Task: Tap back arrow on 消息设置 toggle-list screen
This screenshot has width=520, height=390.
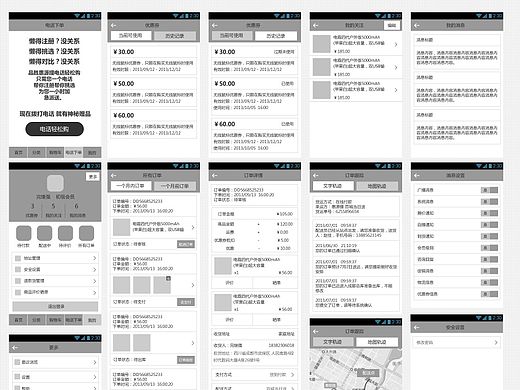Action: pos(416,175)
